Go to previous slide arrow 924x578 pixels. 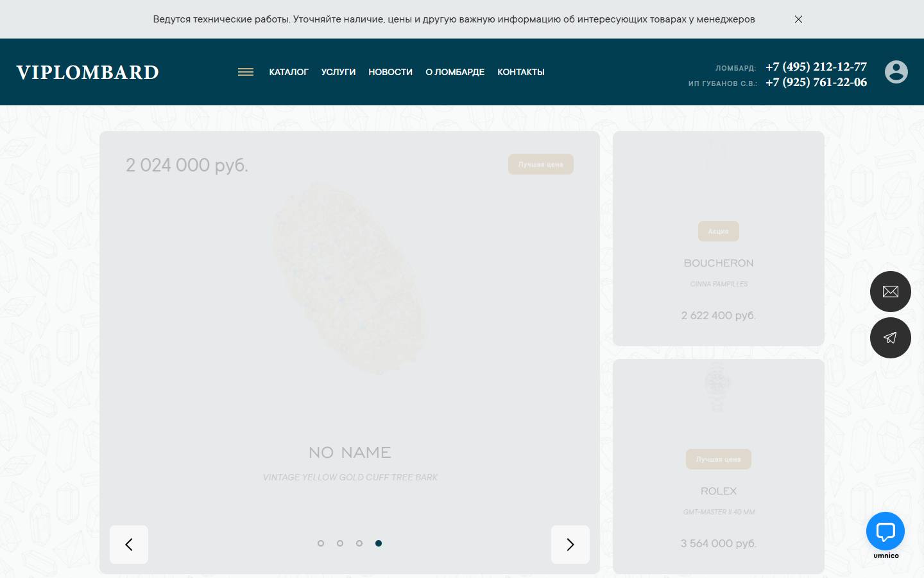point(129,545)
